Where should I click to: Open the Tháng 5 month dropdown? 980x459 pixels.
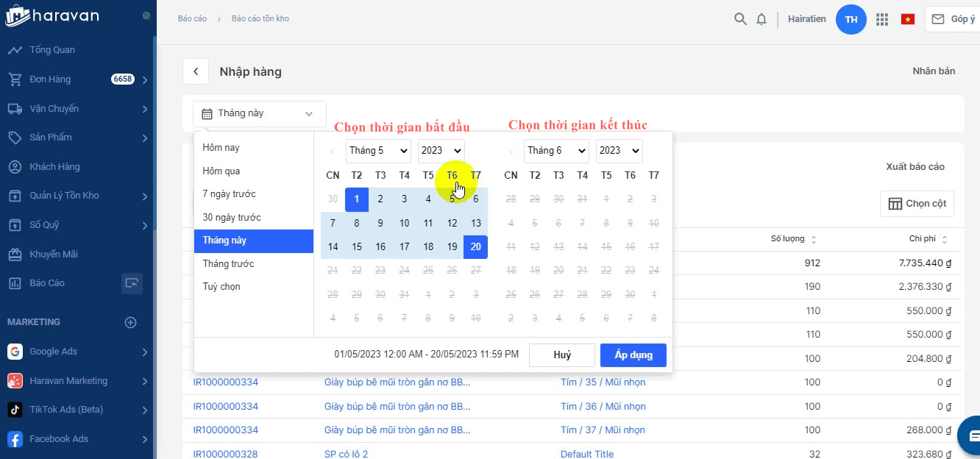(x=378, y=151)
